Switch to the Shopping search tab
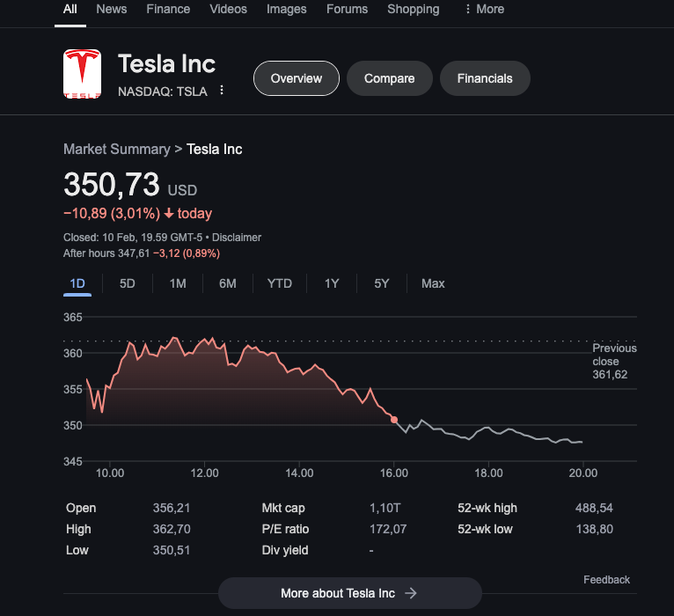The width and height of the screenshot is (674, 616). (x=413, y=9)
